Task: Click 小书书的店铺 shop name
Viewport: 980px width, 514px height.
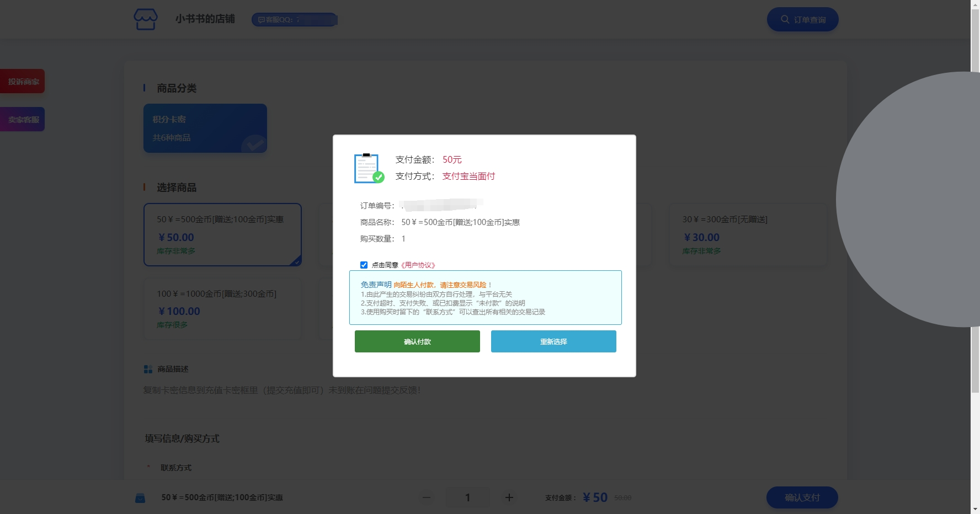Action: 205,19
